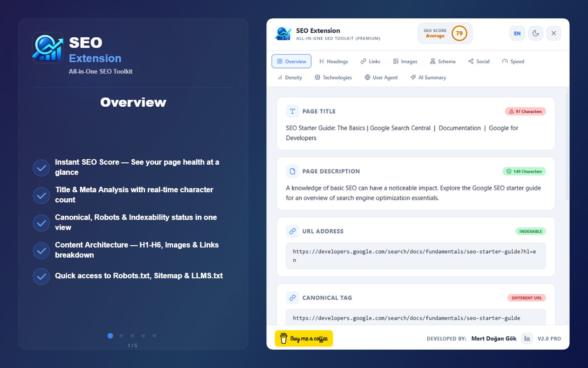Click the panel's vertical scrollbar
The height and width of the screenshot is (368, 588).
(x=567, y=147)
